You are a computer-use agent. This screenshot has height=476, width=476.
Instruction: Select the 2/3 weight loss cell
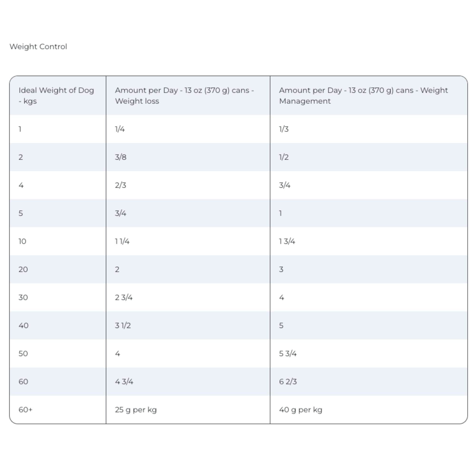(120, 185)
